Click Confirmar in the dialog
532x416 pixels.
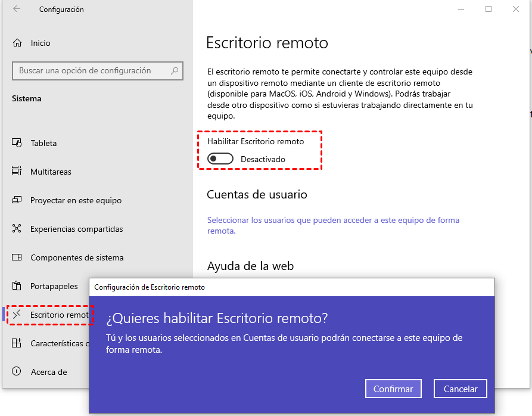tap(393, 389)
